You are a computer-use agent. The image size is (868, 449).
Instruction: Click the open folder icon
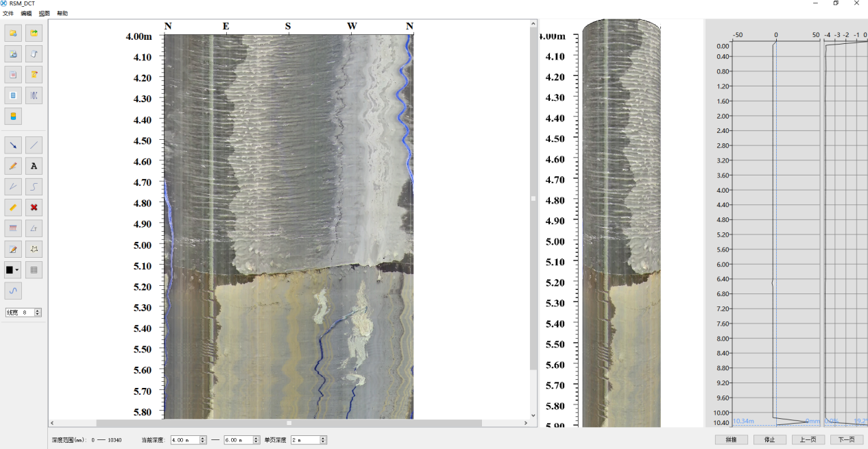coord(13,32)
